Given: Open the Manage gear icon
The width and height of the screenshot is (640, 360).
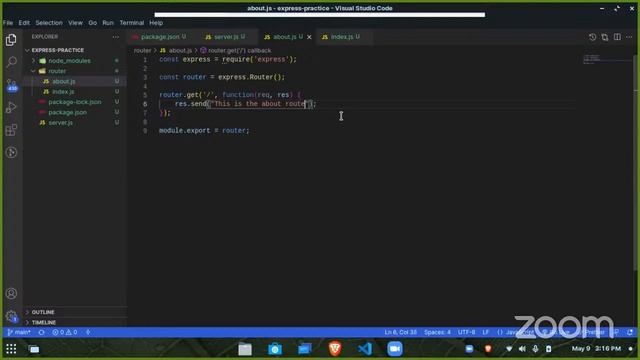Looking at the screenshot, I should click(11, 316).
